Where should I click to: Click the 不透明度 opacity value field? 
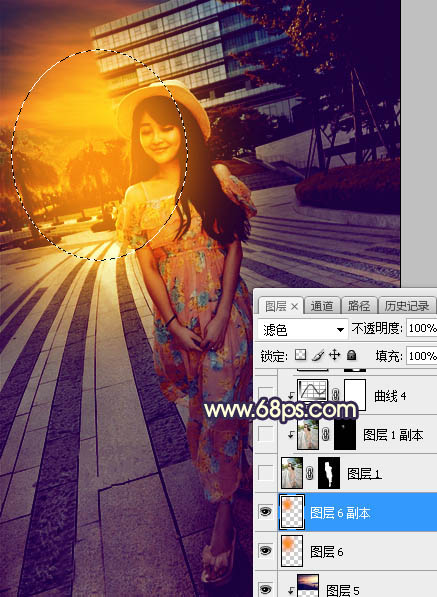(x=421, y=328)
